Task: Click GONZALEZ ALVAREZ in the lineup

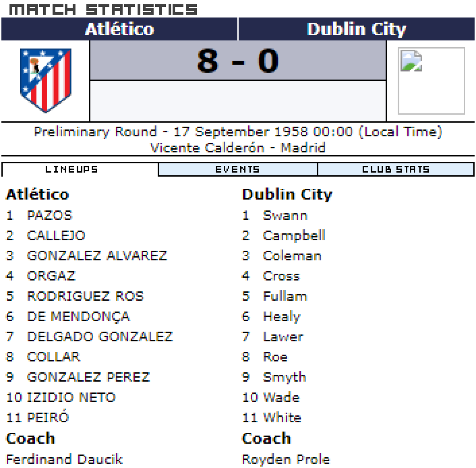Action: (x=97, y=256)
